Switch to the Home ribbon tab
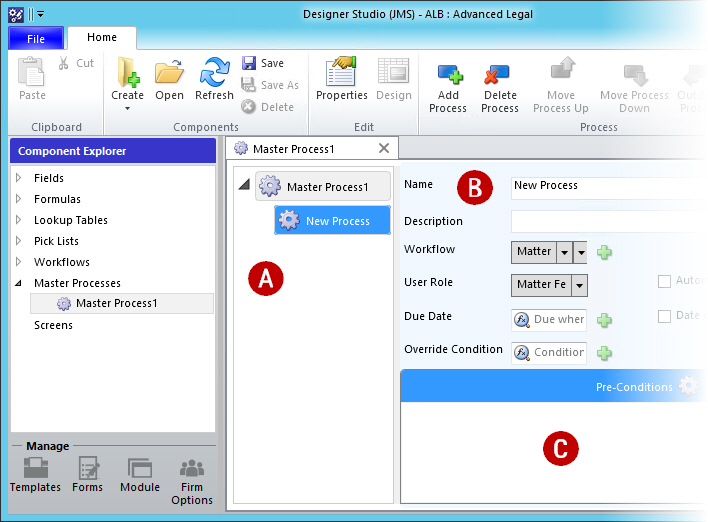Screen dimensions: 708x522 pyautogui.click(x=102, y=38)
